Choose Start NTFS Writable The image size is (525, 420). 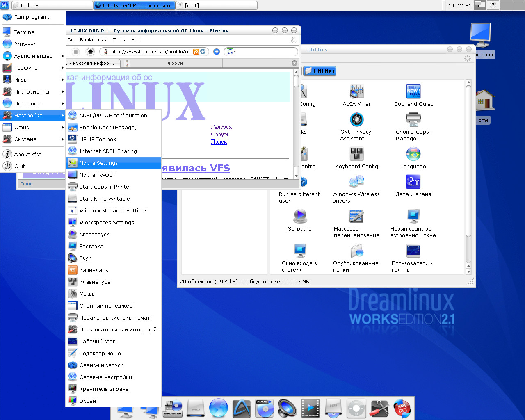point(113,199)
